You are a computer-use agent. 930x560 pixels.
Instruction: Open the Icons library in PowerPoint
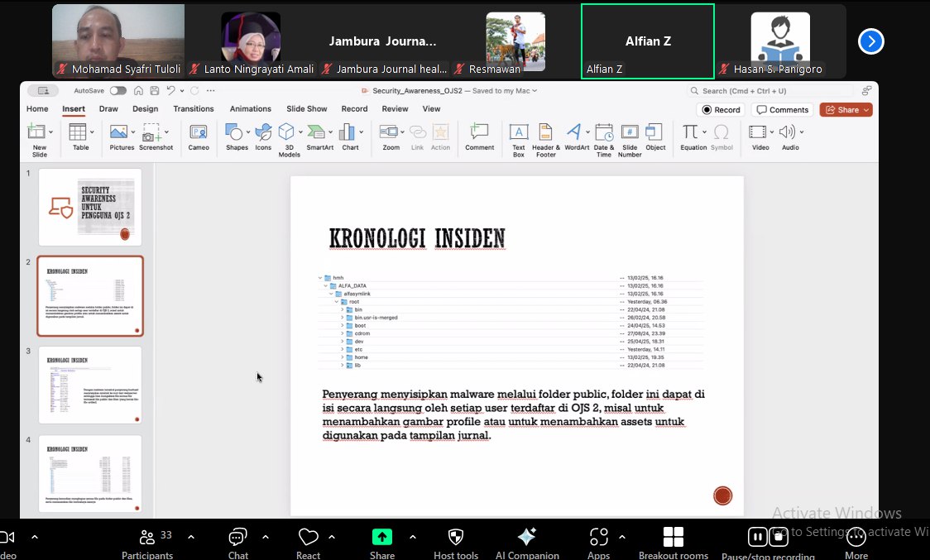(263, 137)
